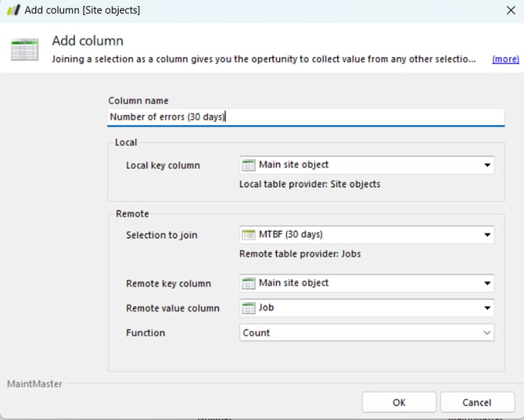Click the table icon beside MTBF (30 days)
524x420 pixels.
point(249,235)
